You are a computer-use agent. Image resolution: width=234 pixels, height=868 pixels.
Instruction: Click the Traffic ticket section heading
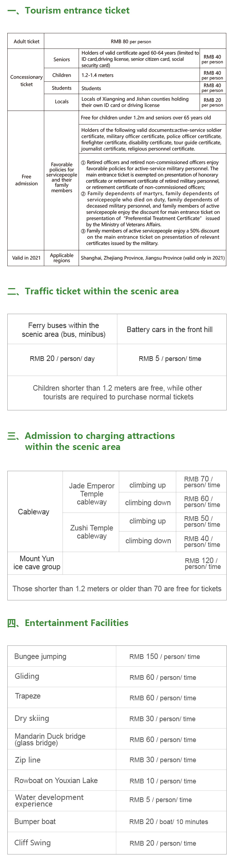coord(101,291)
